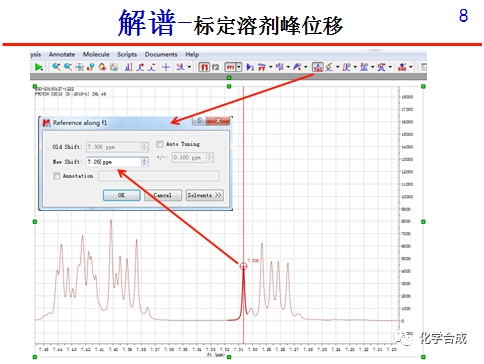Screen dimensions: 484x364
Task: Click the Full Spectrum view icon
Action: [79, 67]
